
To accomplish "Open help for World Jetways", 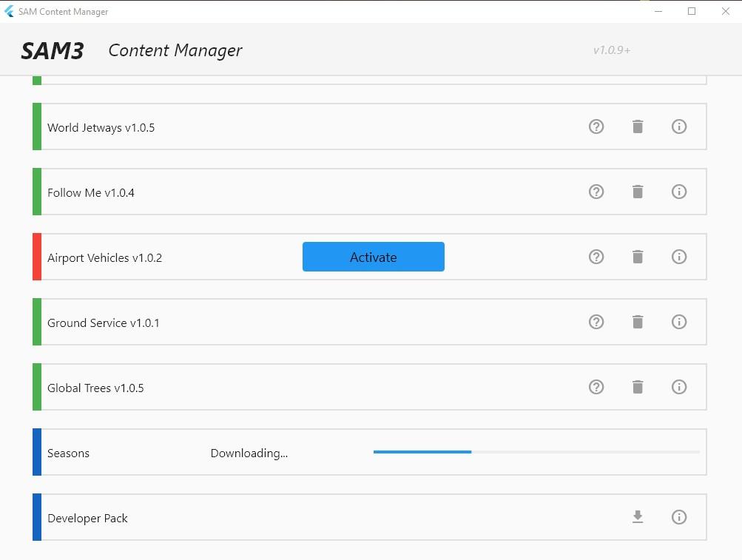I will (x=596, y=126).
